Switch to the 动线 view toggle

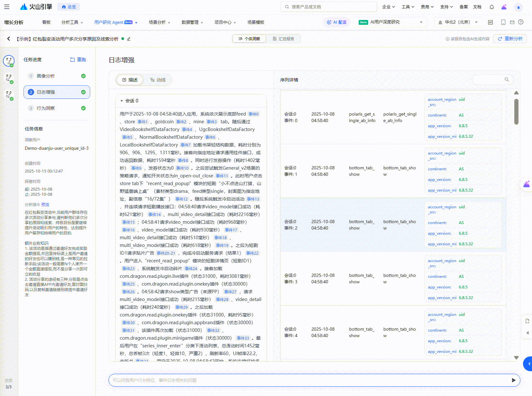point(158,80)
